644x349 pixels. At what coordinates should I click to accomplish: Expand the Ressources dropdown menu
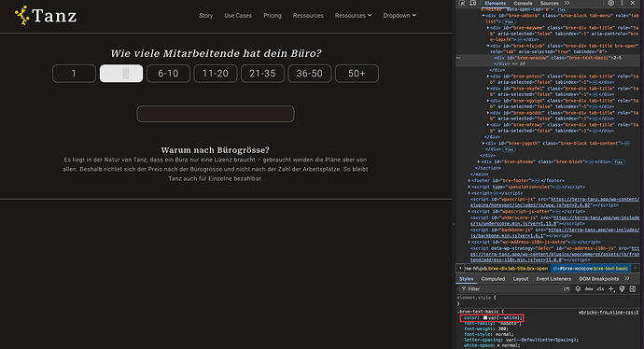click(353, 15)
